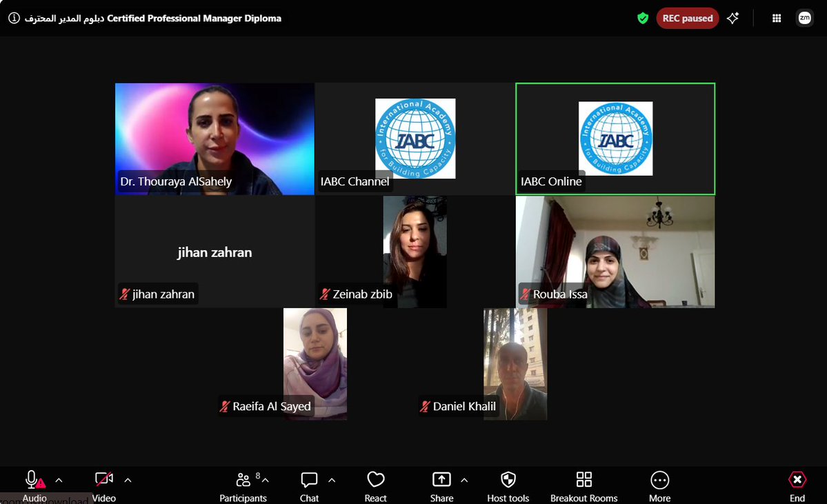
Task: Open the view layout grid icon
Action: [777, 19]
